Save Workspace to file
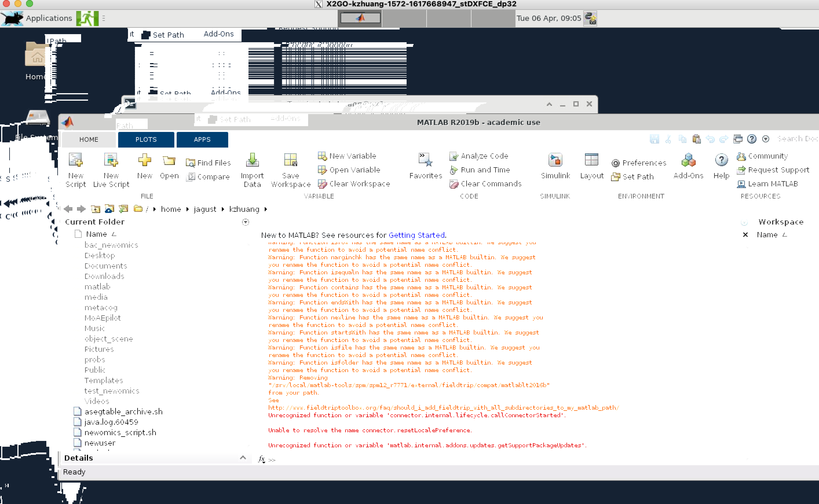The height and width of the screenshot is (504, 819). 290,170
